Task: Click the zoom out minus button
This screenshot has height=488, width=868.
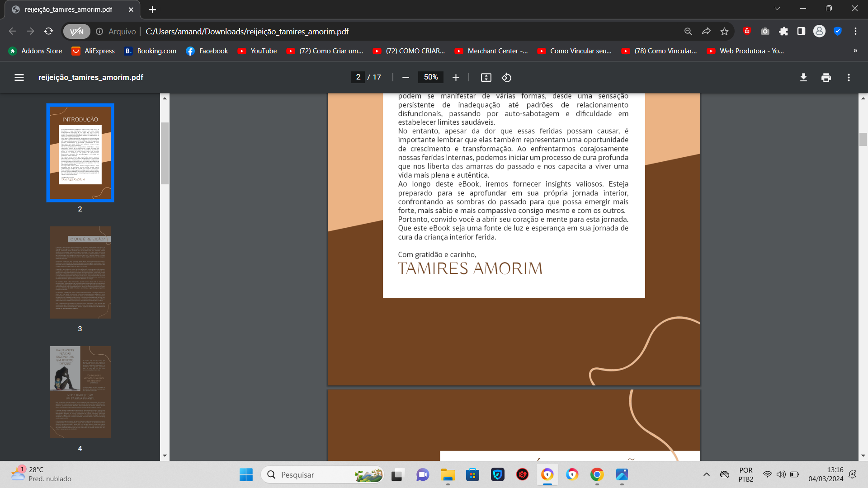Action: click(x=406, y=77)
